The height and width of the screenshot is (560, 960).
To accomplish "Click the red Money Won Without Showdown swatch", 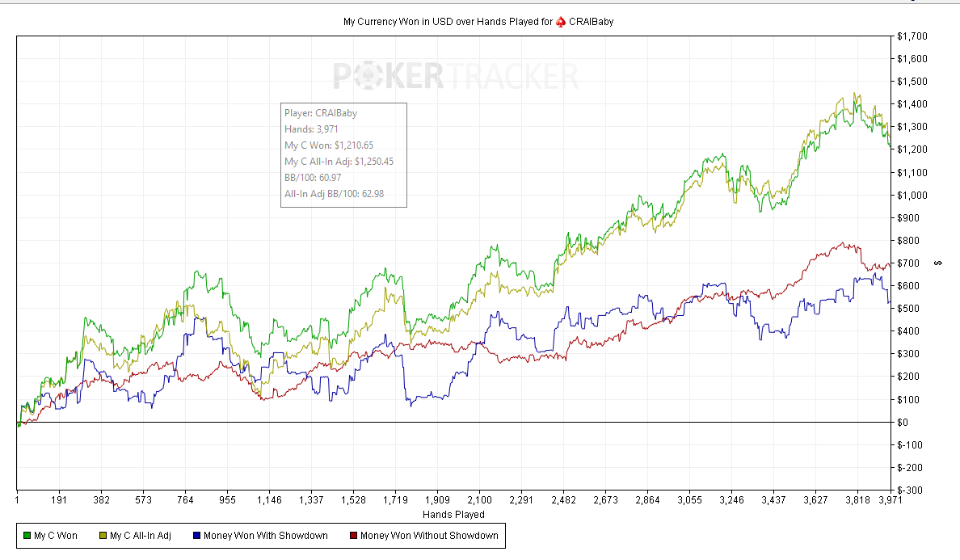I will [x=353, y=536].
